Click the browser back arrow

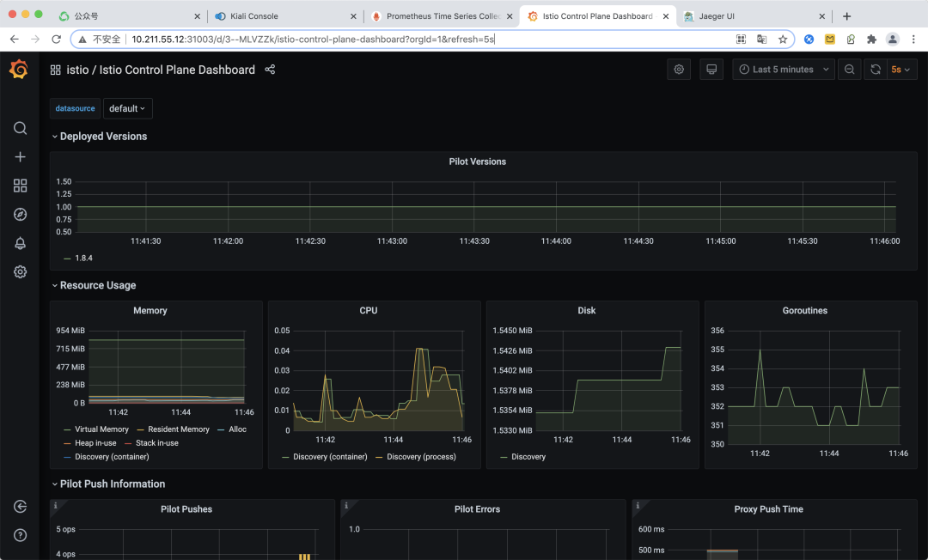coord(15,39)
